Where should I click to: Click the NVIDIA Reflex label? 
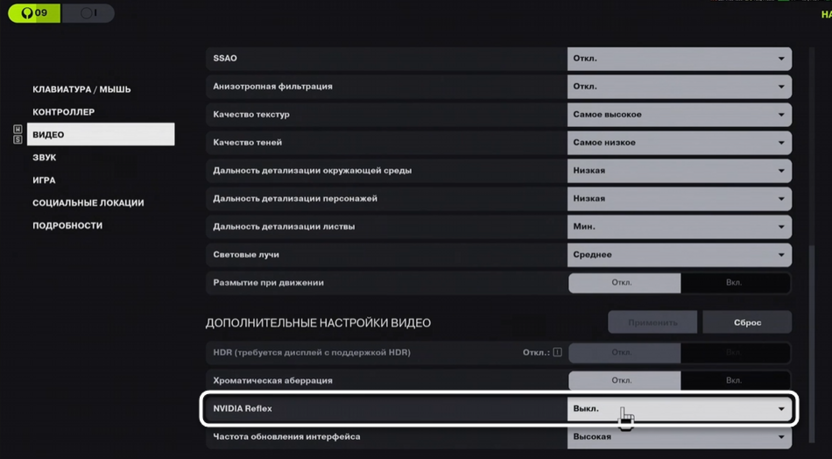click(x=242, y=409)
